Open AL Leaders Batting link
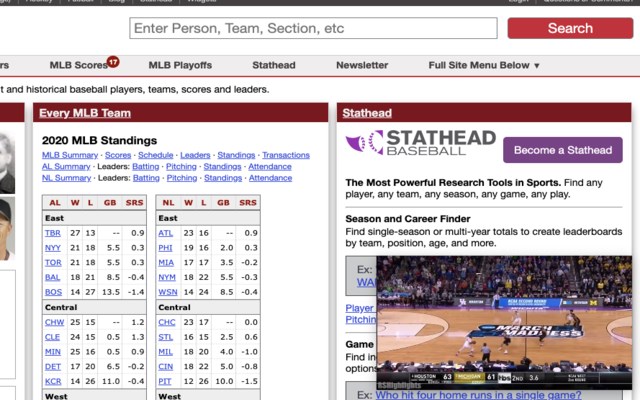This screenshot has width=640, height=400. coord(146,167)
